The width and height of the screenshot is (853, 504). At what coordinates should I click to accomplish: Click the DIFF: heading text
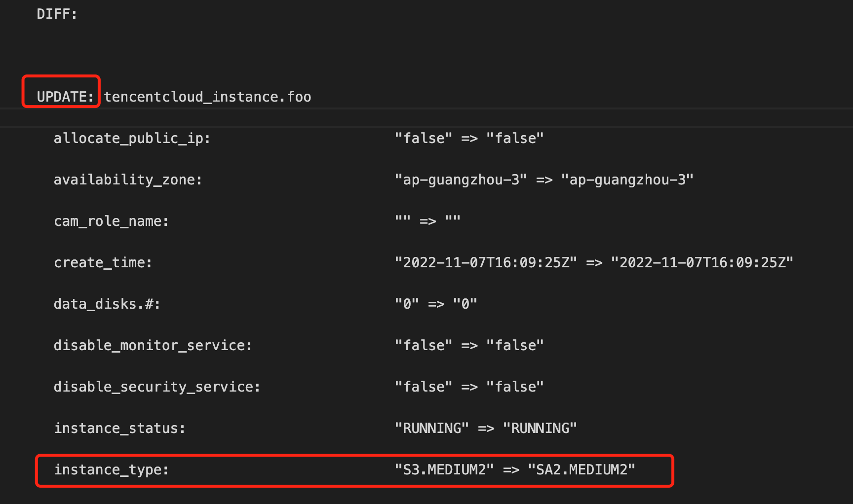point(57,14)
